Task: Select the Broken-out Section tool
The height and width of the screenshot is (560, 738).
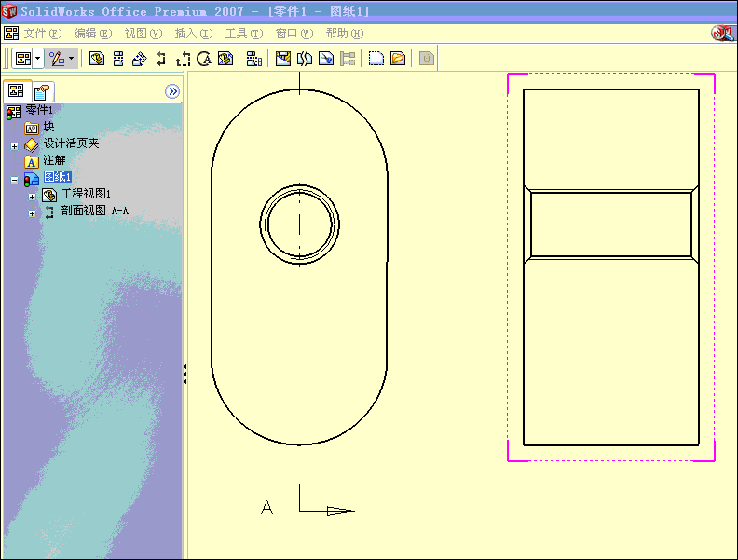Action: pyautogui.click(x=283, y=59)
